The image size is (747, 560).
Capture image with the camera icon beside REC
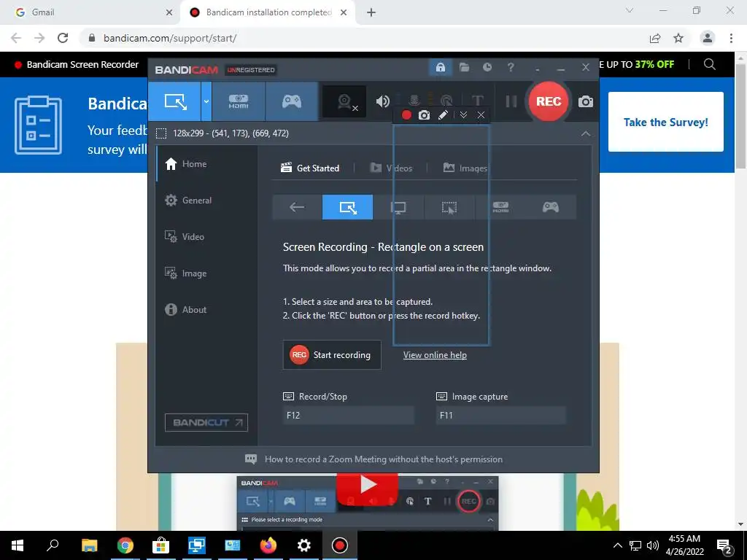[x=586, y=101]
